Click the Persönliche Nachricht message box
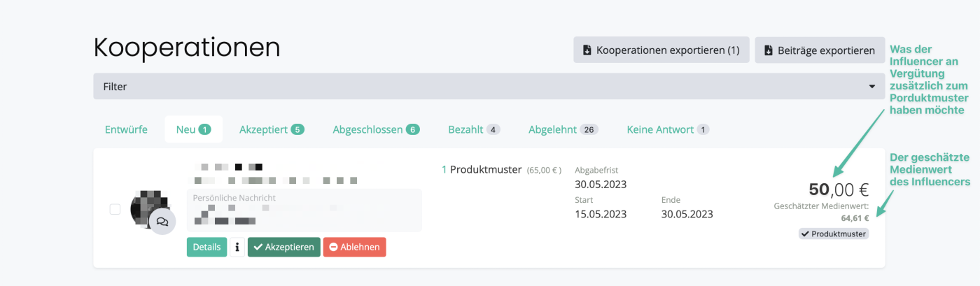 [x=304, y=210]
